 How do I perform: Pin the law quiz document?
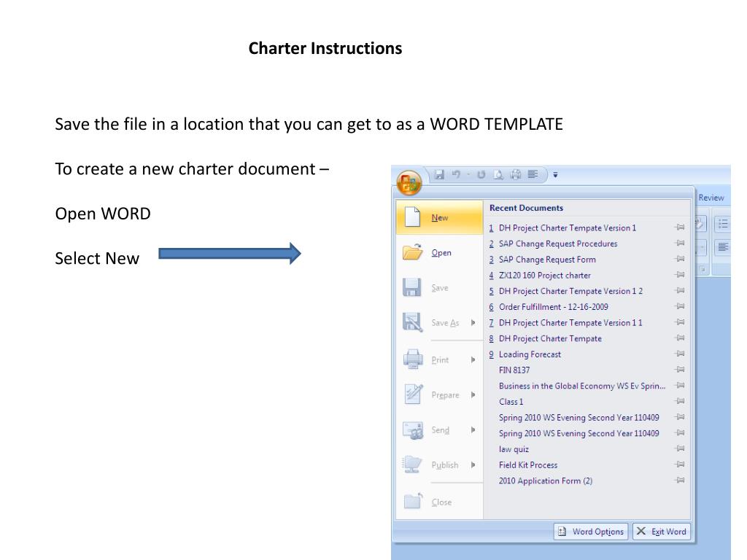[680, 448]
